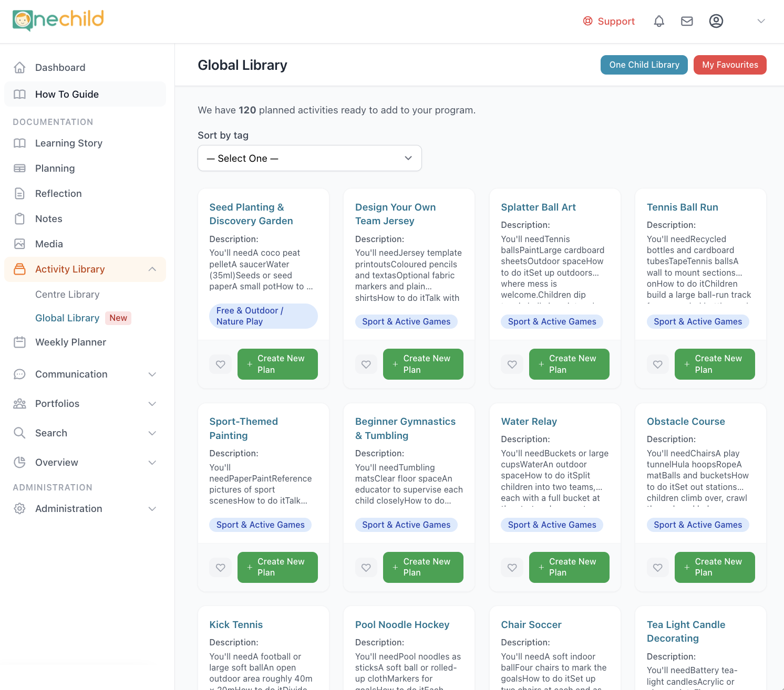Open Media in sidebar

(85, 244)
